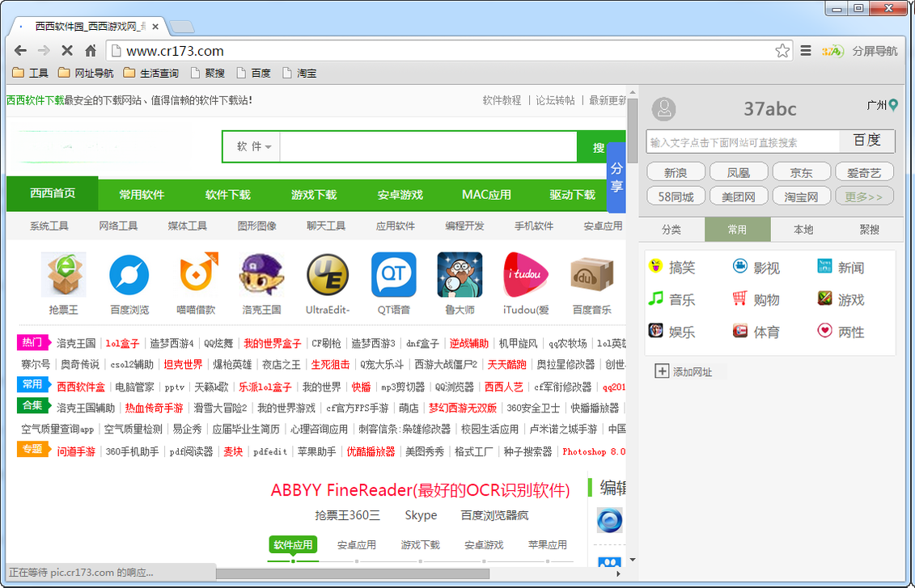Open the 淘宝网 quick link button

coord(801,197)
